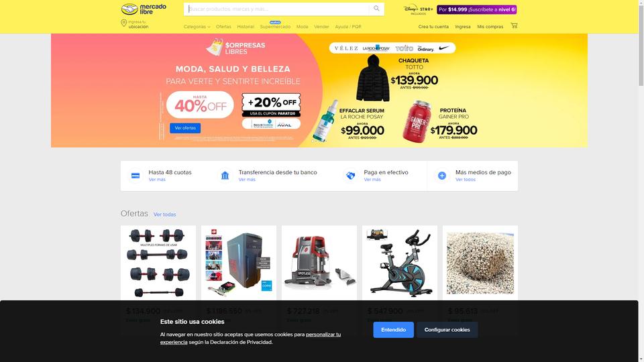The image size is (644, 362).
Task: Click the Configurar cookies button
Action: pos(447,330)
